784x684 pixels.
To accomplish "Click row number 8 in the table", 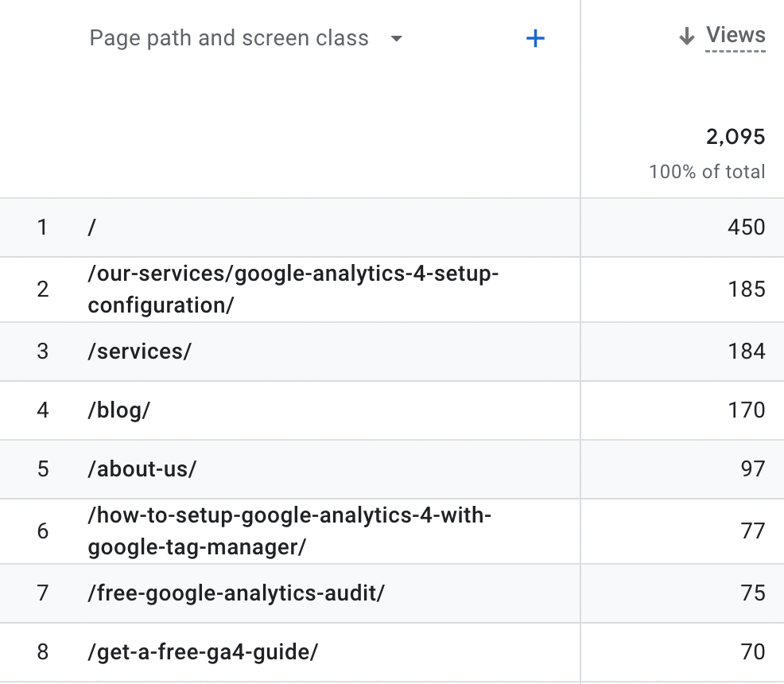I will (43, 652).
